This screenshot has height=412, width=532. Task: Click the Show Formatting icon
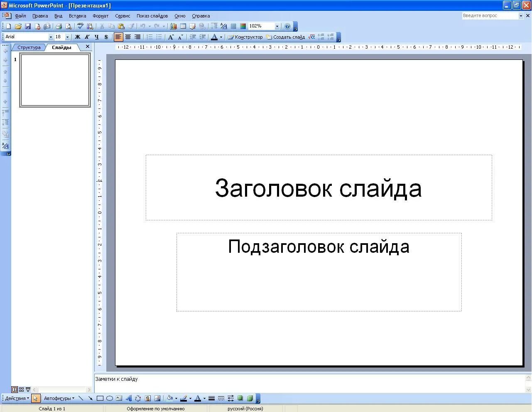tap(224, 26)
